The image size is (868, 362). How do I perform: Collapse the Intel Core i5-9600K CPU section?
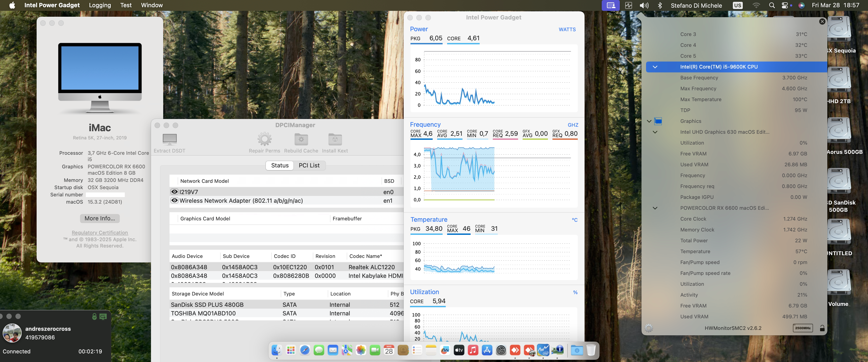pos(655,67)
